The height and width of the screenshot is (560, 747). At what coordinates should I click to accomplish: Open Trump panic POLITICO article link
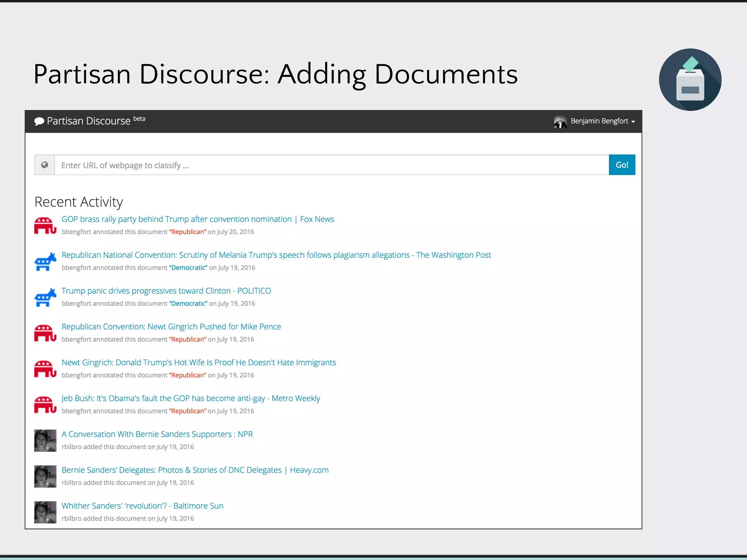pos(166,291)
